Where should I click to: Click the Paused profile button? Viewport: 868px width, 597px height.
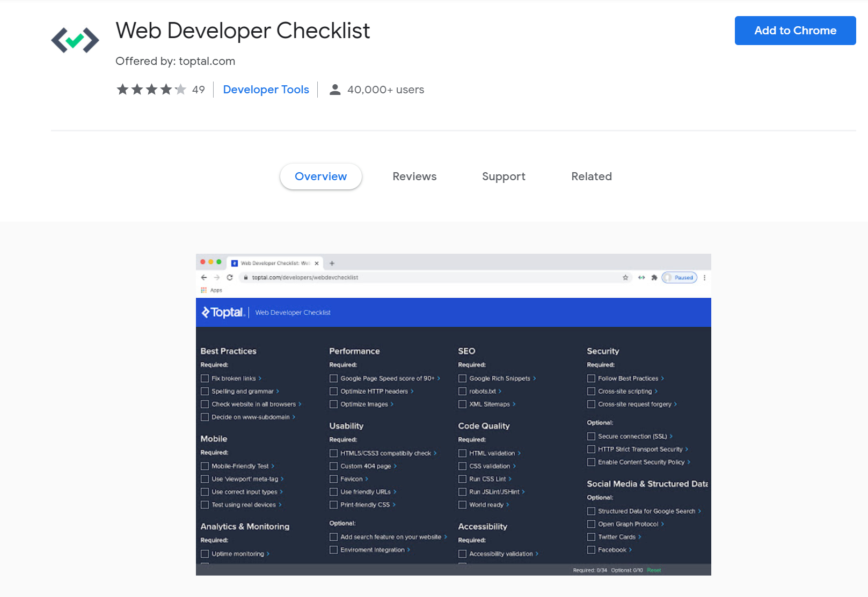click(680, 277)
